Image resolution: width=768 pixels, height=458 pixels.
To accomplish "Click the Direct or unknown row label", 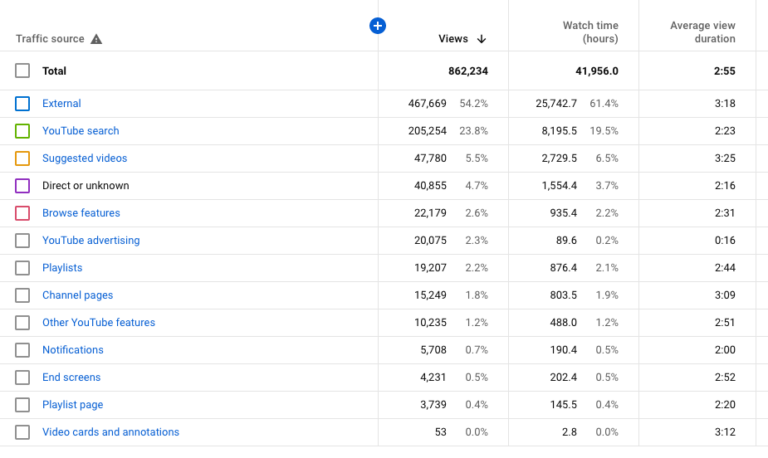I will click(86, 186).
